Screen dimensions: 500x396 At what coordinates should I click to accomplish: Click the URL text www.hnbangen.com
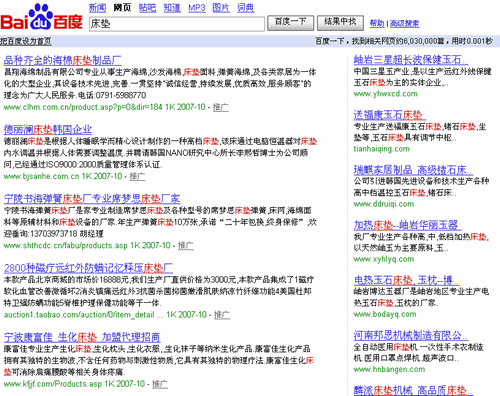389,369
